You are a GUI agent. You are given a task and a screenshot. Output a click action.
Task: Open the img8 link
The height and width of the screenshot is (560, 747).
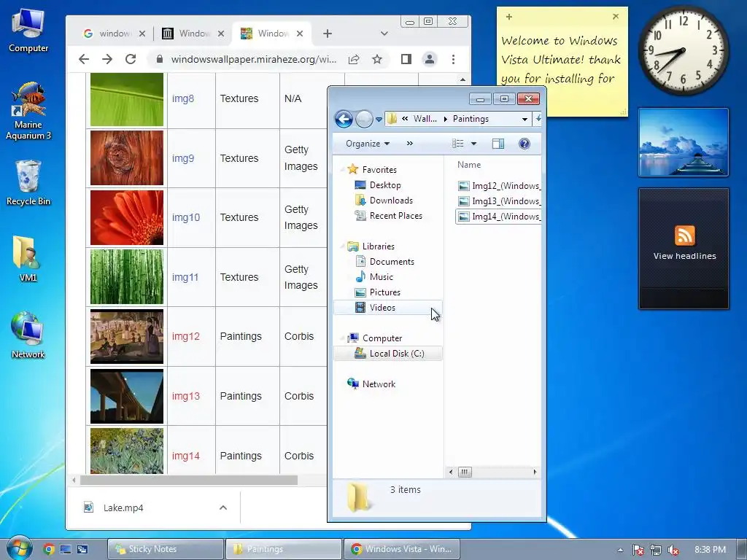(183, 98)
